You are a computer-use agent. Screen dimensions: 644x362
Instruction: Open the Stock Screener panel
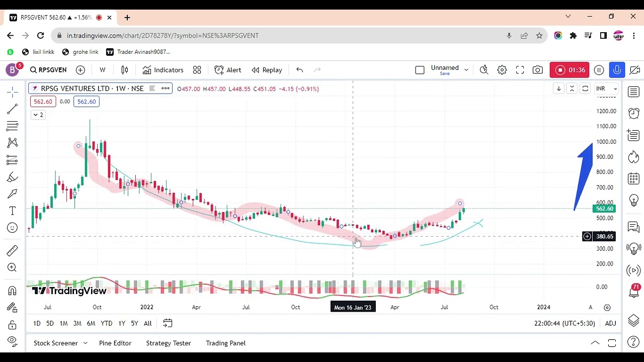tap(55, 343)
